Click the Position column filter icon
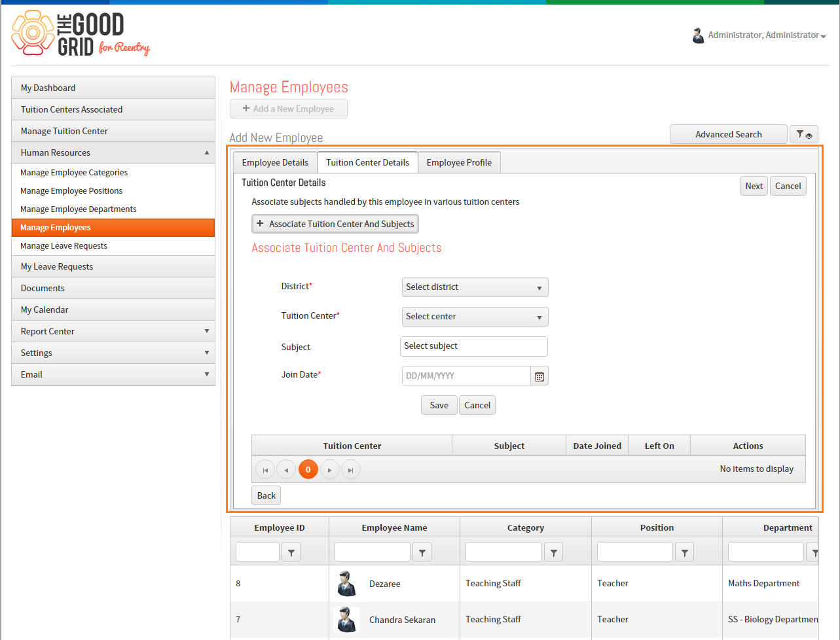 [685, 553]
